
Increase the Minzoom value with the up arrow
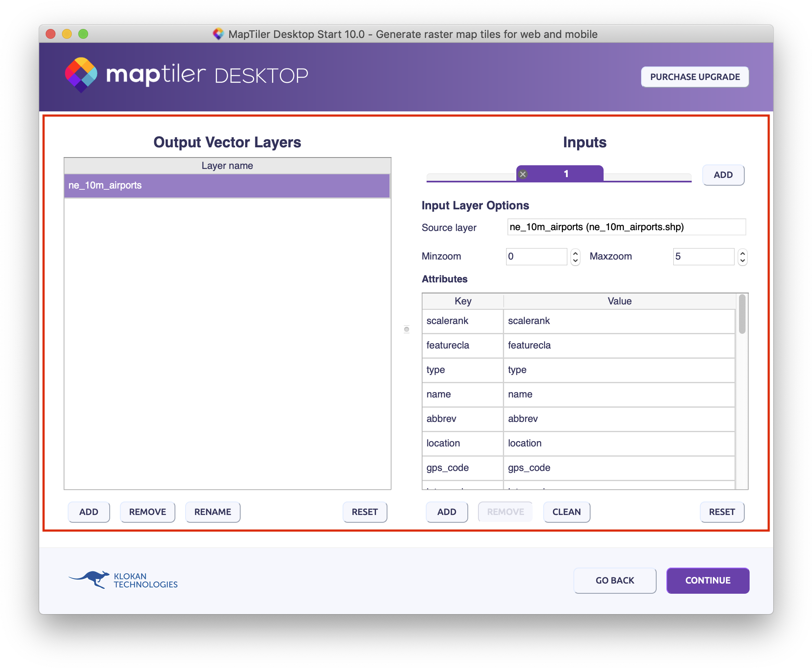pyautogui.click(x=575, y=253)
